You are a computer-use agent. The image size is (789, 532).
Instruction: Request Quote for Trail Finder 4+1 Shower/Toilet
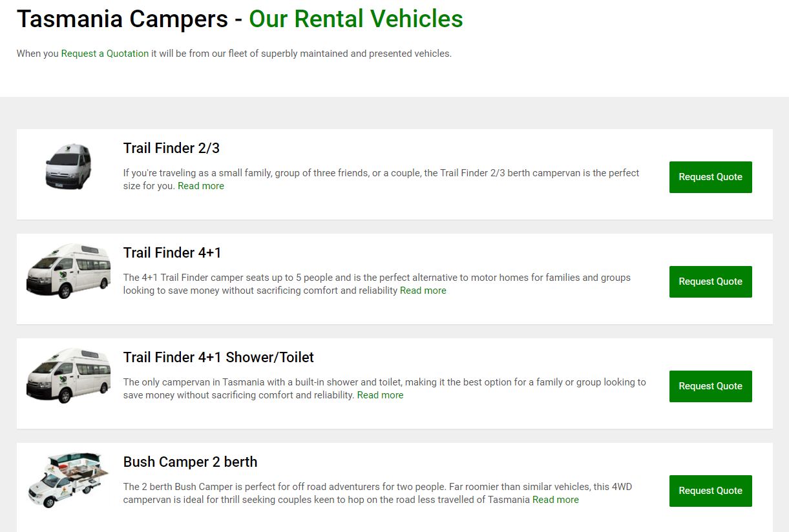pyautogui.click(x=710, y=385)
